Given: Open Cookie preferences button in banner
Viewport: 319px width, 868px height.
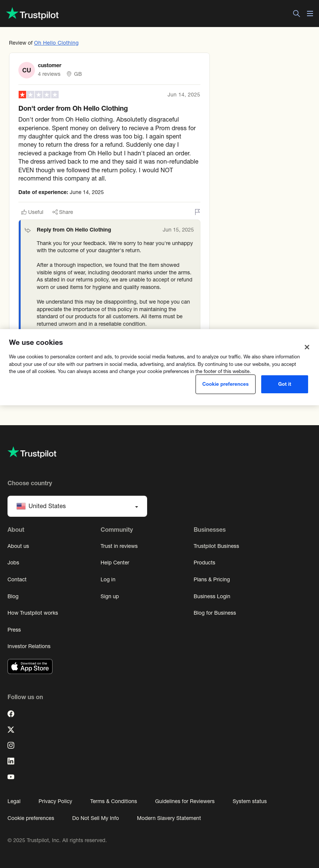Looking at the screenshot, I should [x=226, y=384].
